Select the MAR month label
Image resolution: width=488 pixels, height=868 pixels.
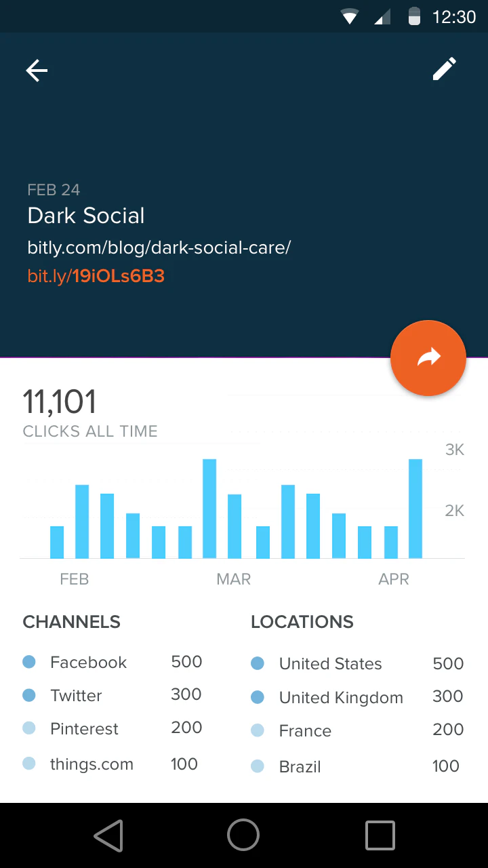pos(233,579)
